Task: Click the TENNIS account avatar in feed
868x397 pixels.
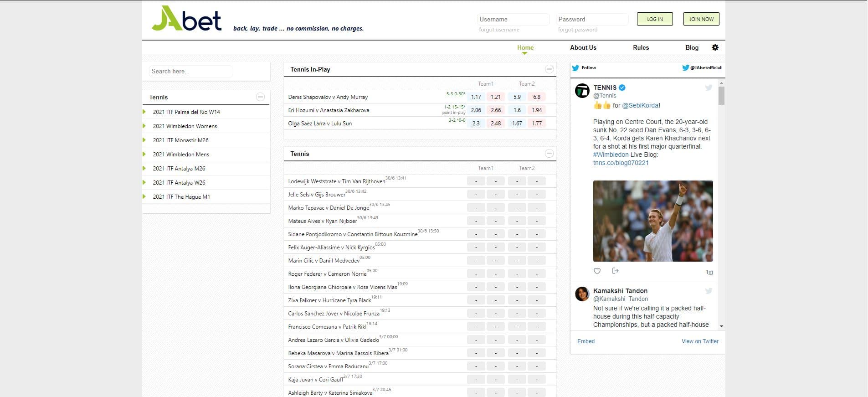Action: point(582,91)
